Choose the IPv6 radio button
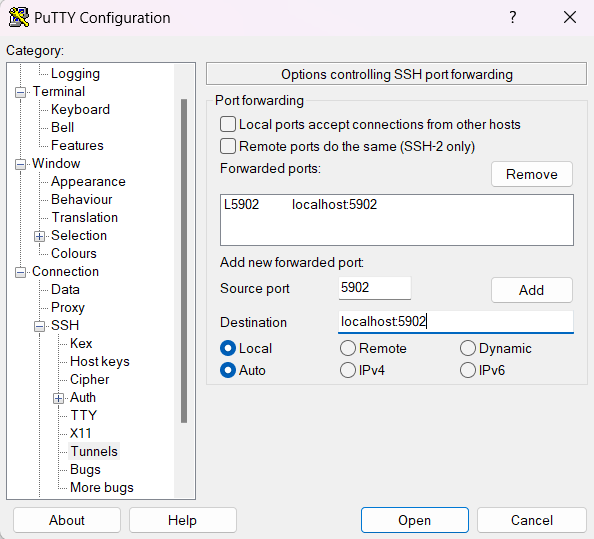 coord(468,370)
